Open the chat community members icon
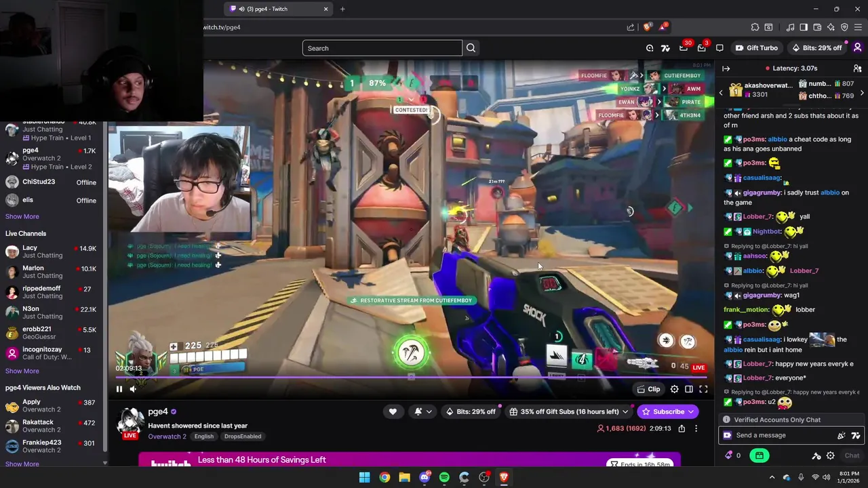Viewport: 868px width, 488px height. [857, 68]
